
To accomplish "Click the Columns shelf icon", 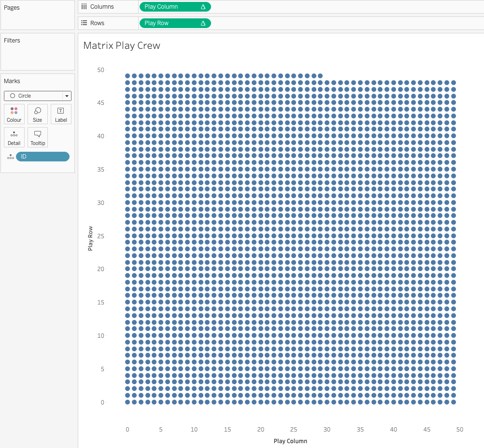I will 84,7.
